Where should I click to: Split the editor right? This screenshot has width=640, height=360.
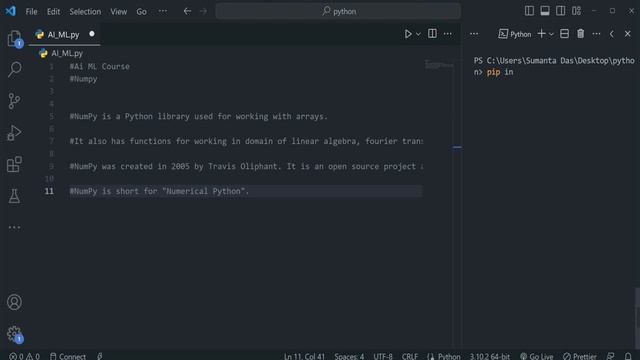pos(432,34)
